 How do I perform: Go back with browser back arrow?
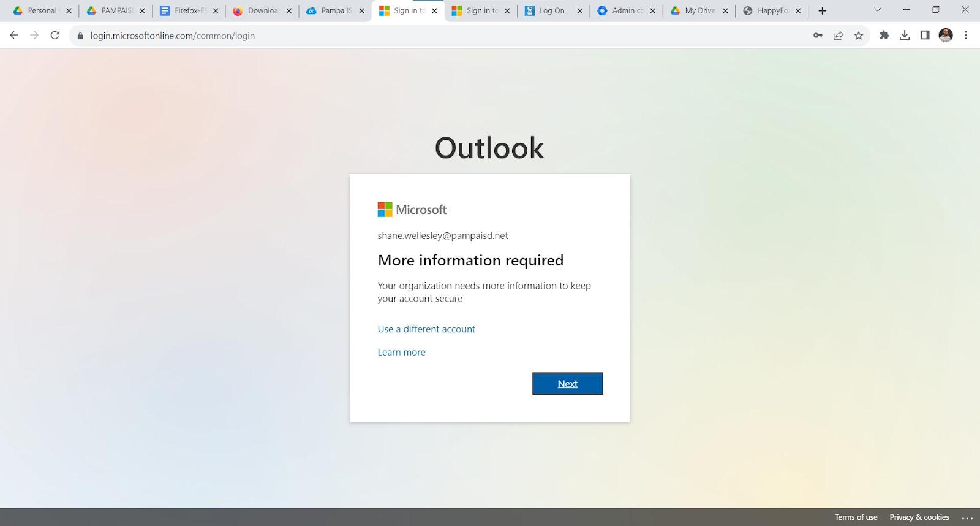[x=14, y=36]
